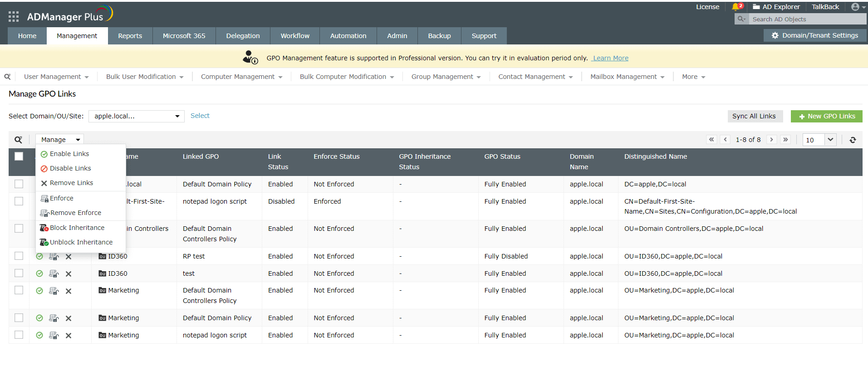
Task: Go to the next results page
Action: pyautogui.click(x=771, y=140)
